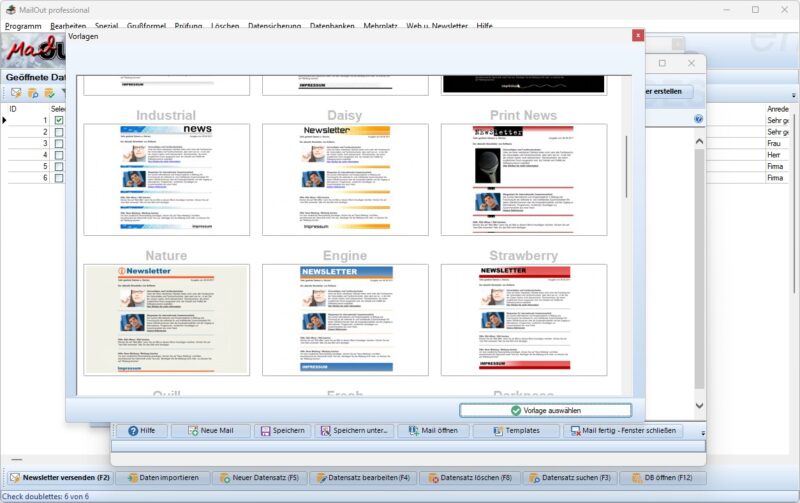800x503 pixels.
Task: Click the scroll down arrow in editor window
Action: coord(699,406)
